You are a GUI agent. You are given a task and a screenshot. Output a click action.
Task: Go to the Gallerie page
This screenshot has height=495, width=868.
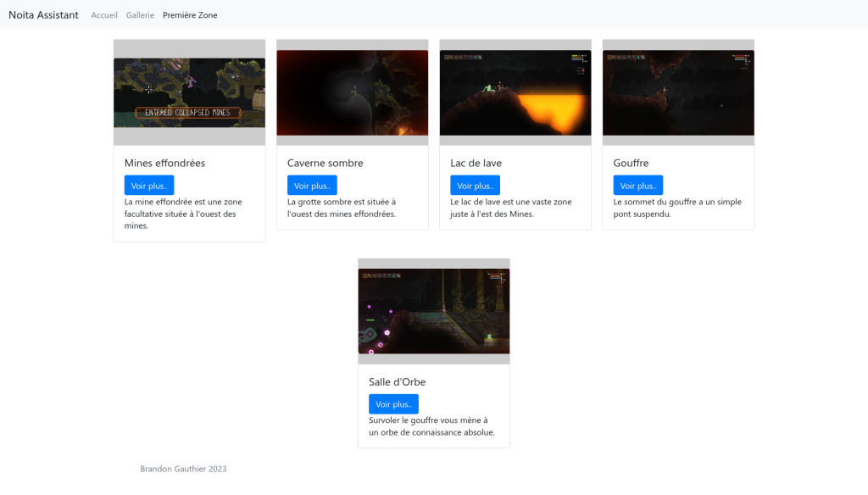click(140, 15)
